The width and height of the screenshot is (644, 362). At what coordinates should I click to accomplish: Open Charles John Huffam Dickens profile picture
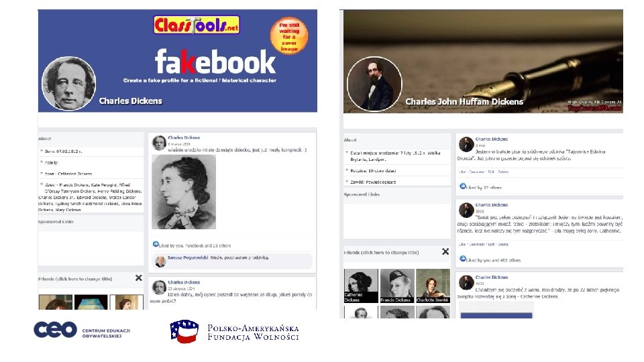(x=374, y=84)
